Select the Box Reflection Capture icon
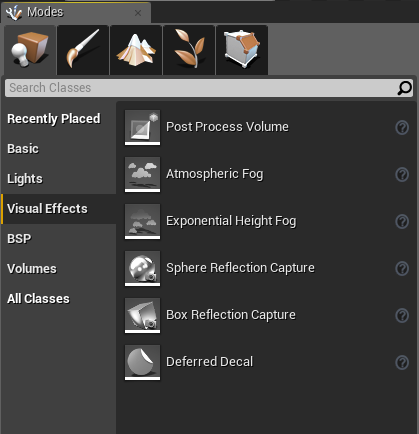This screenshot has height=434, width=419. click(142, 315)
